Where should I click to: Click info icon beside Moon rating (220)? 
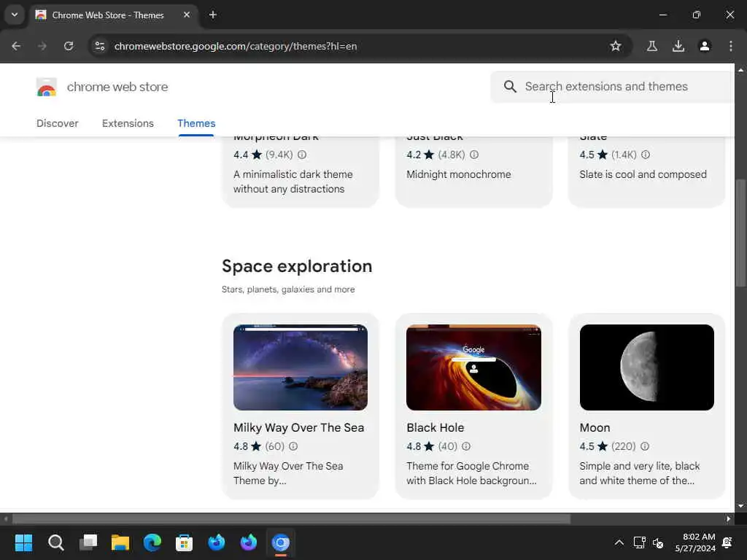point(645,446)
